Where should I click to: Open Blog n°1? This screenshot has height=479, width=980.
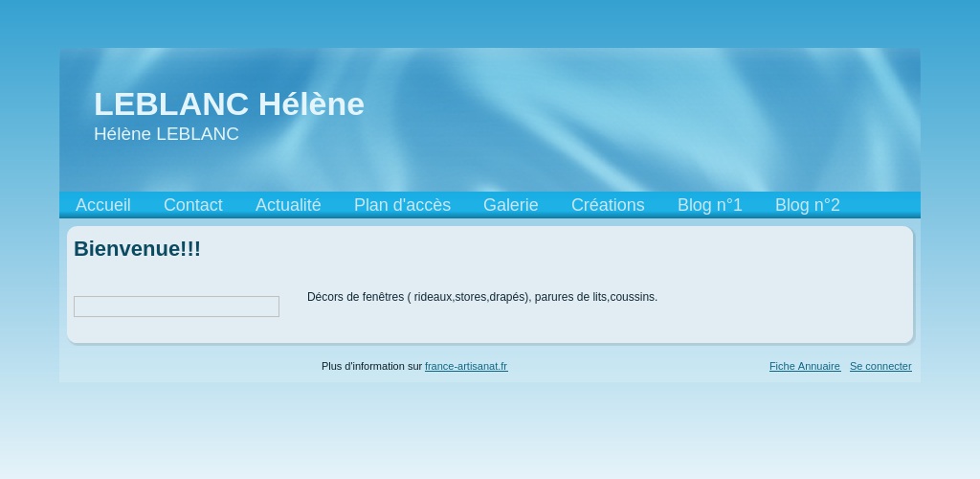click(710, 205)
